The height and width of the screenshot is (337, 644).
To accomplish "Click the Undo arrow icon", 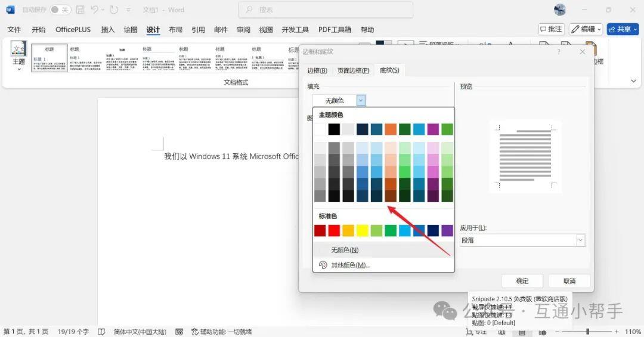I will pos(94,10).
